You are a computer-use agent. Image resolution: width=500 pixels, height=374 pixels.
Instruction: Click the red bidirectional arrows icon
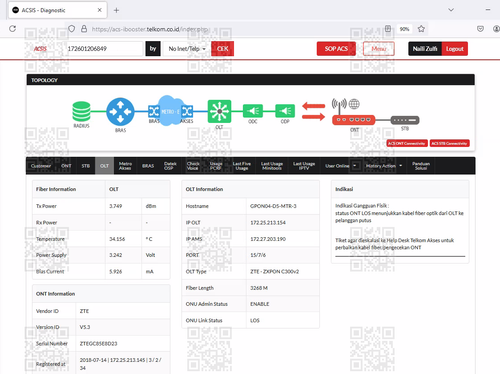314,111
